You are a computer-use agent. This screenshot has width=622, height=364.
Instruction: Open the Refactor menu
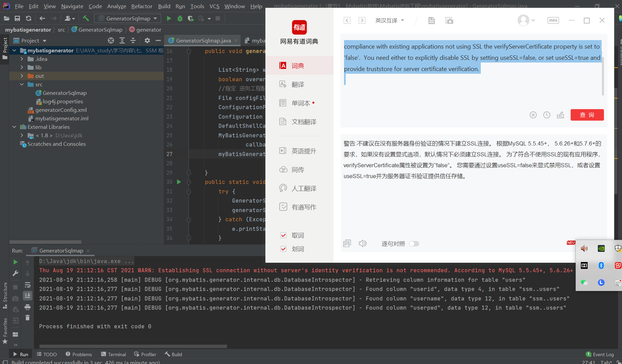point(142,6)
